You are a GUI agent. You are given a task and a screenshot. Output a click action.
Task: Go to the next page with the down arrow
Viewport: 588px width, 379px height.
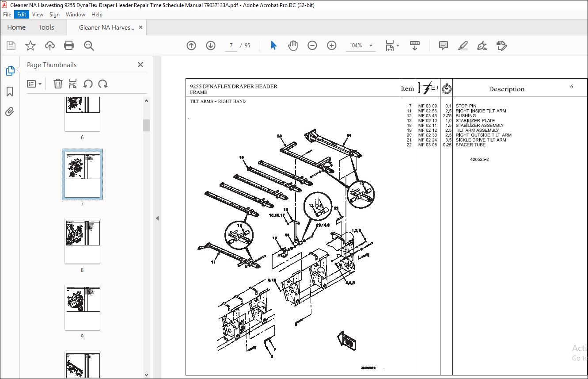[x=211, y=46]
